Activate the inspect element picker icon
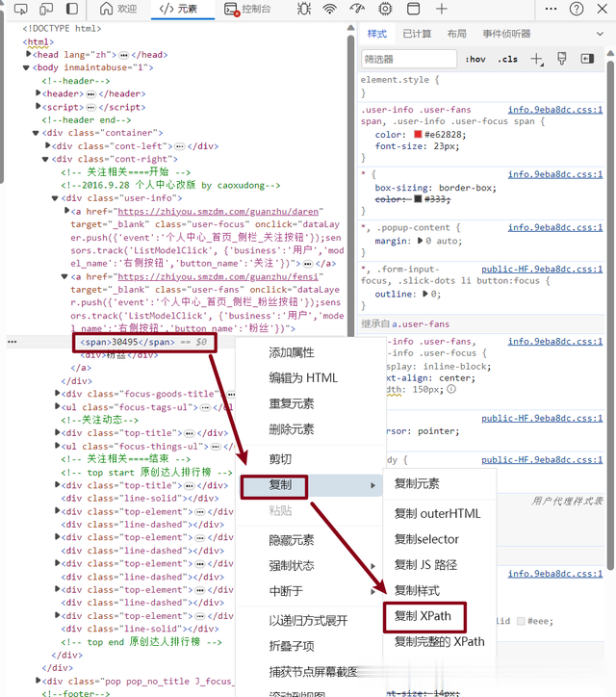The image size is (616, 697). 20,9
